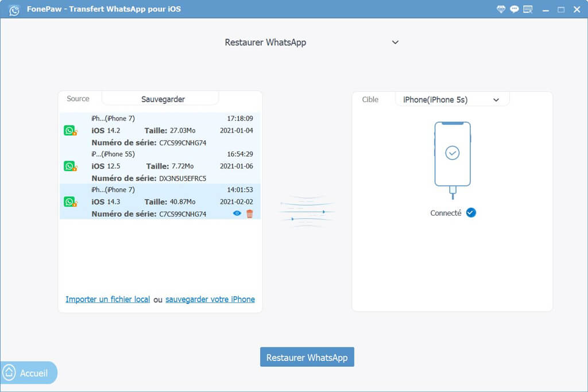Click the home icon beside Accueil
The width and height of the screenshot is (588, 392).
tap(9, 372)
